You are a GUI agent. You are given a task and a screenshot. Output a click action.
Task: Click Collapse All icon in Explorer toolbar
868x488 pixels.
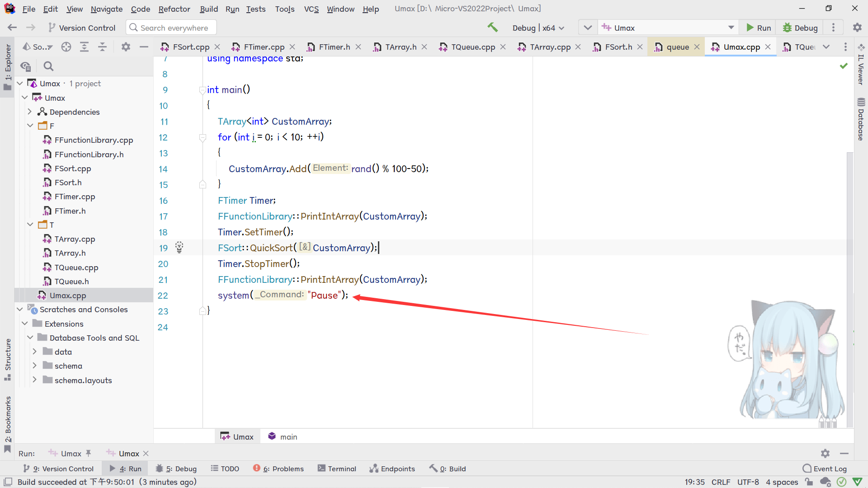point(103,47)
